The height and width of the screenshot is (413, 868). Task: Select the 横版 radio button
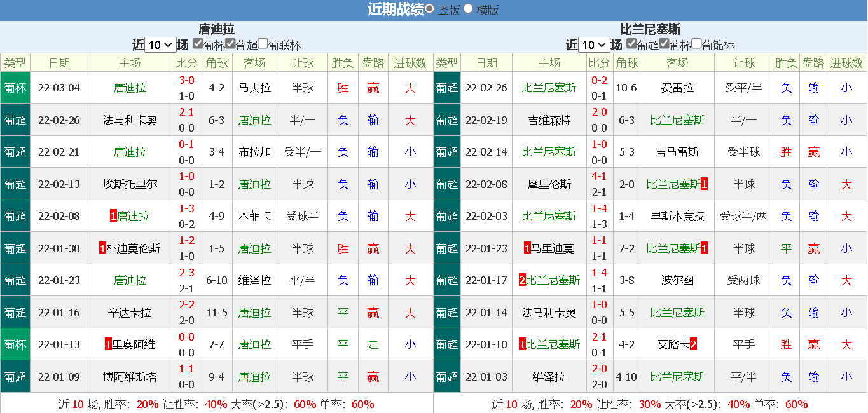click(469, 9)
